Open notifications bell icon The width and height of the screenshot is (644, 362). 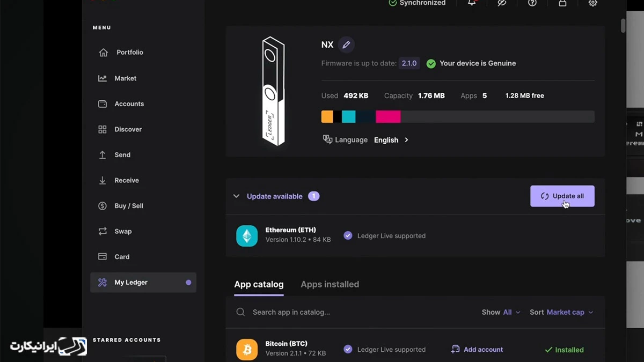[471, 3]
